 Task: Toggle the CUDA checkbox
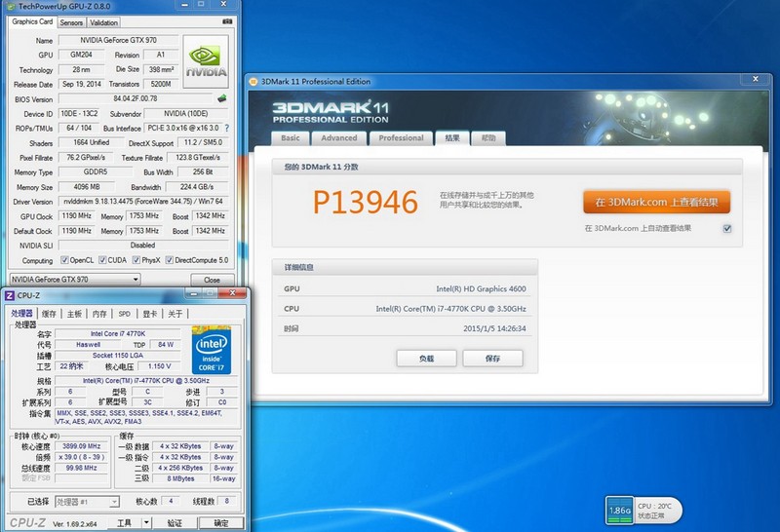pyautogui.click(x=102, y=260)
